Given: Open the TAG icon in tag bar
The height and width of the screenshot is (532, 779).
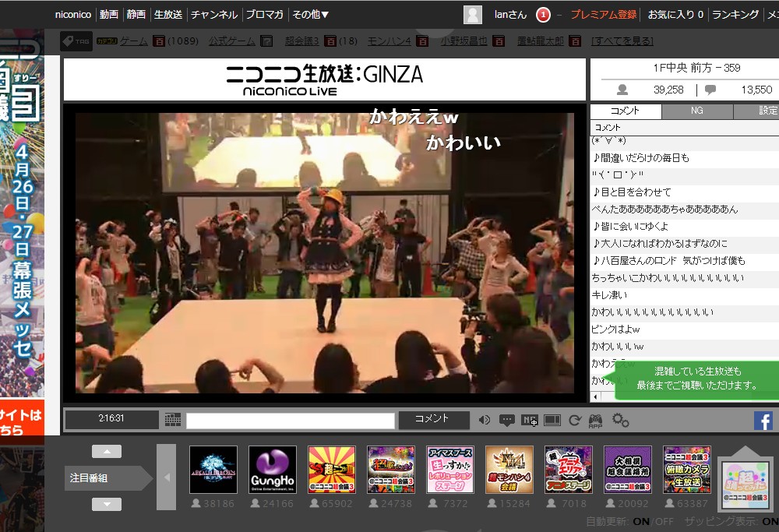Looking at the screenshot, I should pyautogui.click(x=76, y=41).
